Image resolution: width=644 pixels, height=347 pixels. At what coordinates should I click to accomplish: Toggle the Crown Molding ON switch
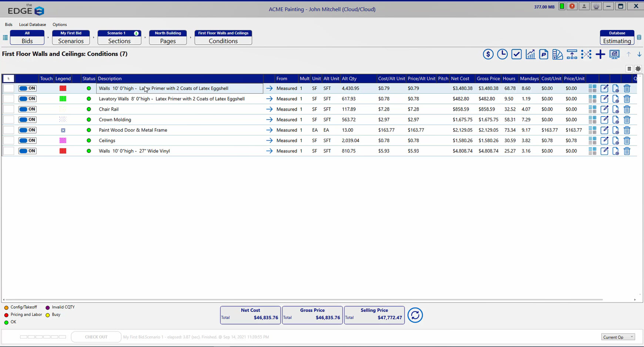point(27,119)
